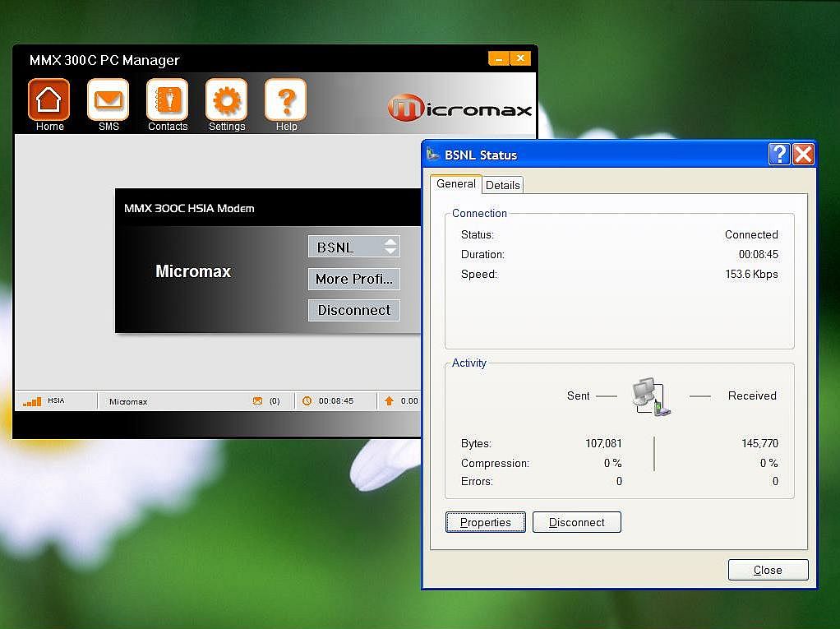Screen dimensions: 840x629
Task: Click the Close button at dialog bottom
Action: pyautogui.click(x=768, y=570)
